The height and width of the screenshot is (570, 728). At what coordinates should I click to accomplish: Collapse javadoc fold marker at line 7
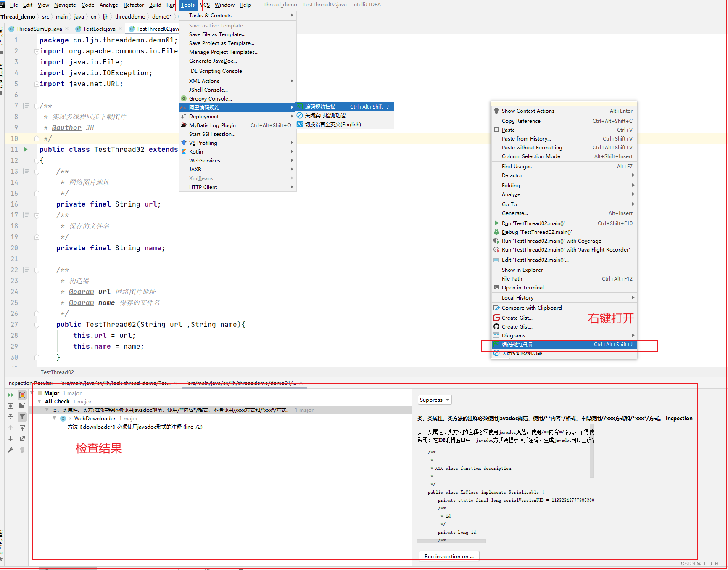pos(37,106)
